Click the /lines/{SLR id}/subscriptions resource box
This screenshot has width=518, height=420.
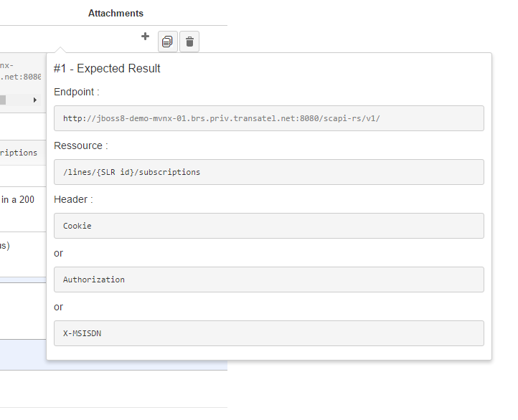268,172
